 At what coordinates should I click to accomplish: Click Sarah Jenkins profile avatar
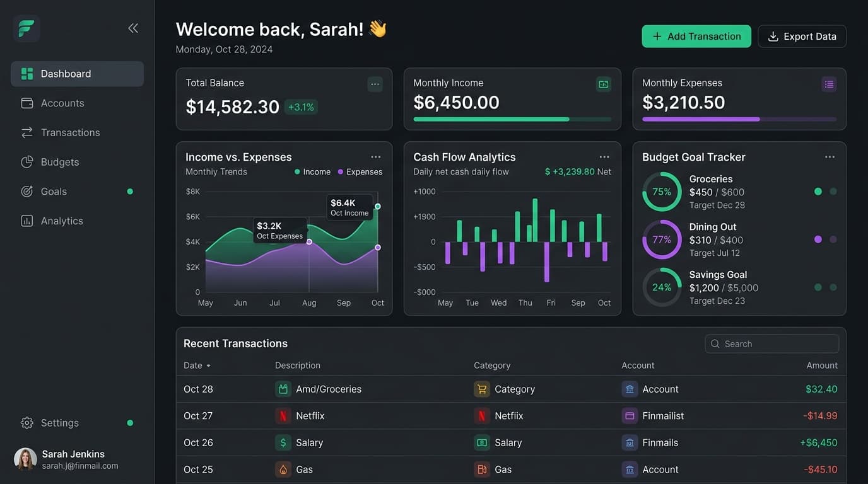[25, 459]
